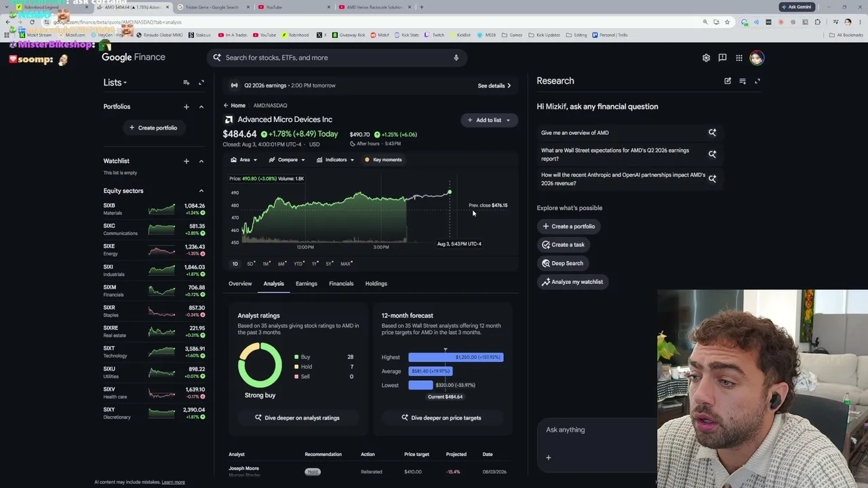Click the Average price target bar

[x=431, y=371]
